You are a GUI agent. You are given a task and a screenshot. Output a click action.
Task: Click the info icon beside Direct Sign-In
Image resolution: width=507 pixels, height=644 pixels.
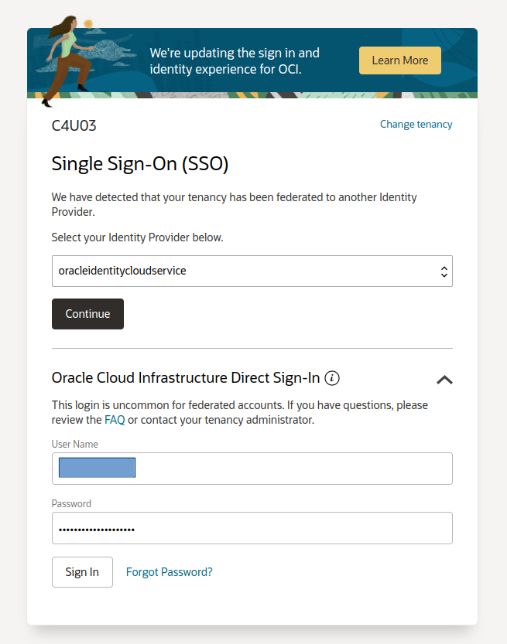332,378
